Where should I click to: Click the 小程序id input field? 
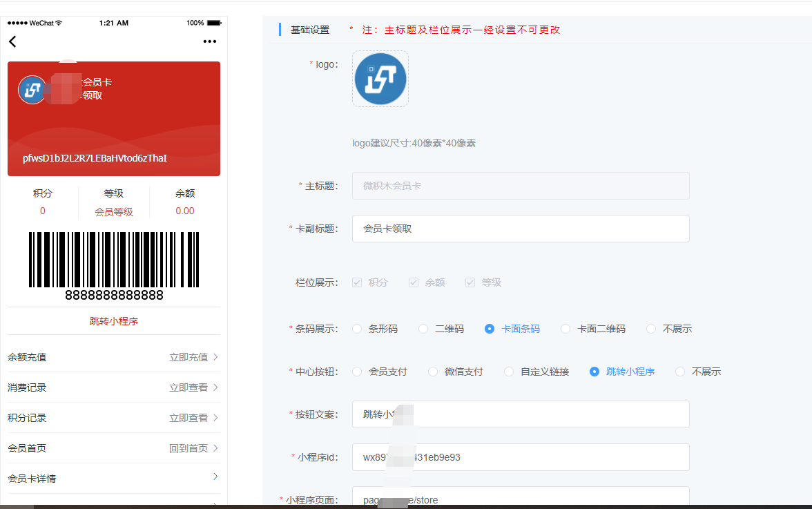tap(521, 457)
